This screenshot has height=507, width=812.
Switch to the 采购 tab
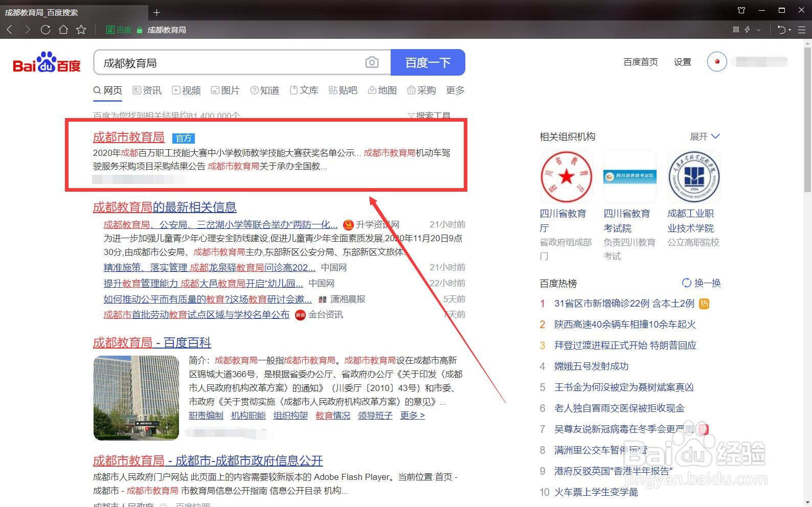[421, 90]
